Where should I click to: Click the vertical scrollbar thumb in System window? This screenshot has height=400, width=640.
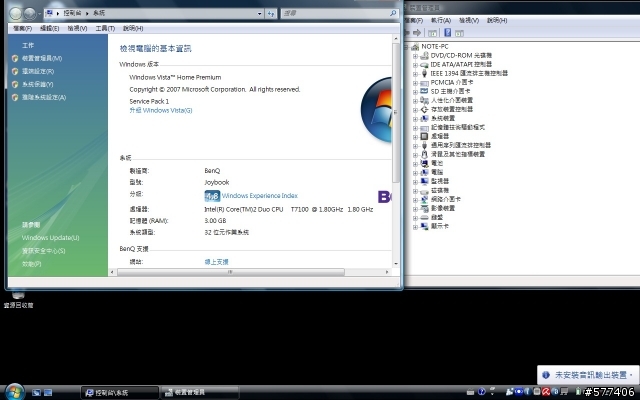(396, 112)
